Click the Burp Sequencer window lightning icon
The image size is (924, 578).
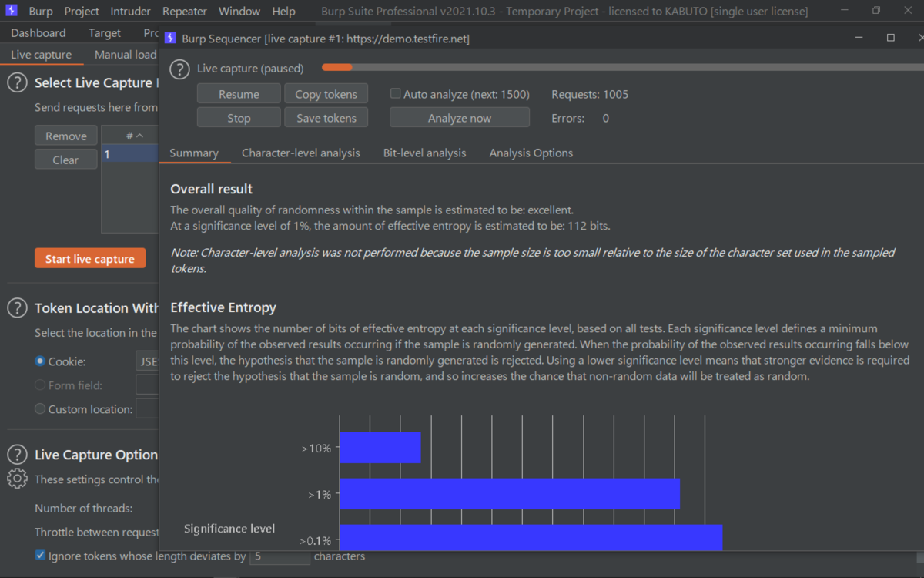coord(170,38)
